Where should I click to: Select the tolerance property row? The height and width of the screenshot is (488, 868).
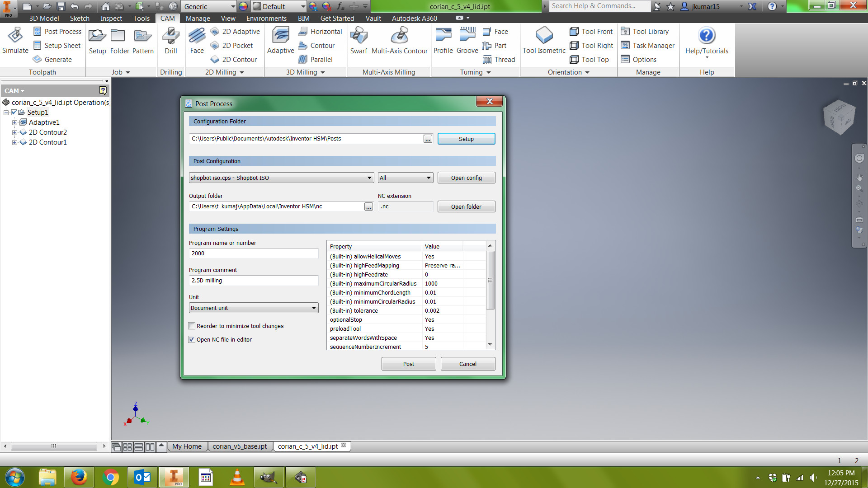[x=406, y=311]
